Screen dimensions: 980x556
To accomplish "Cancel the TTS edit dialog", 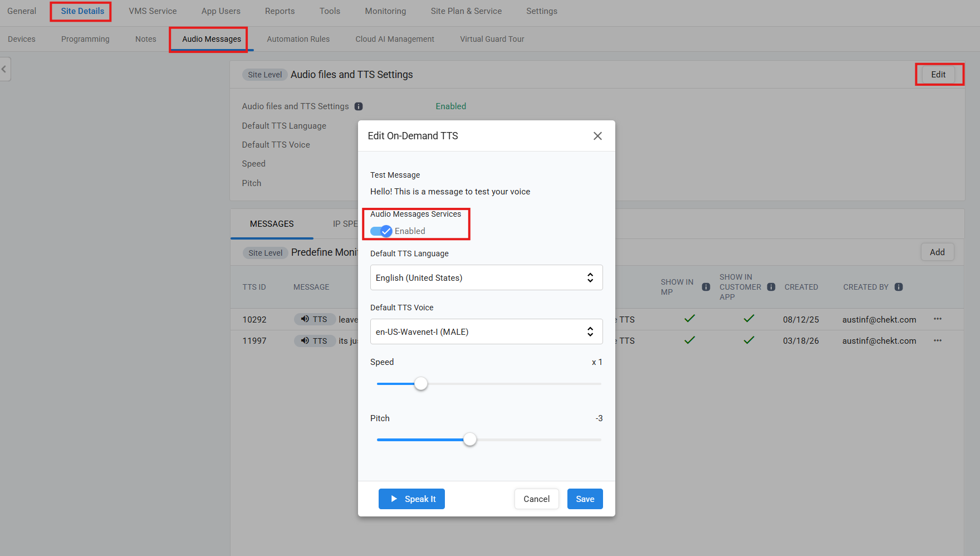I will 536,499.
